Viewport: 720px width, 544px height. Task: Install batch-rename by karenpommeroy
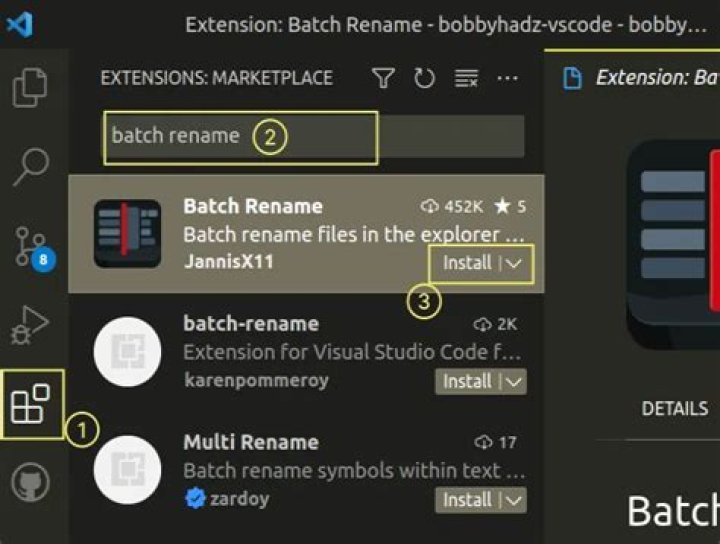(x=467, y=381)
